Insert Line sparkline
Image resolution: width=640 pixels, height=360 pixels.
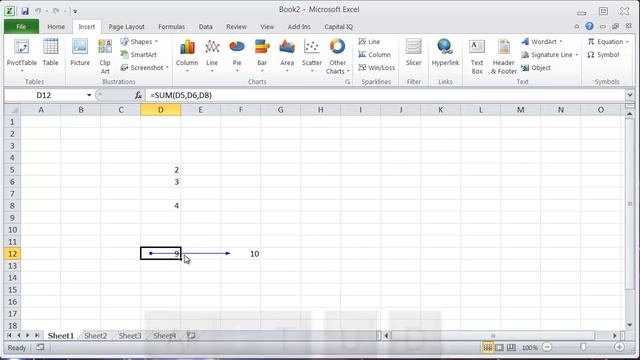(x=369, y=42)
